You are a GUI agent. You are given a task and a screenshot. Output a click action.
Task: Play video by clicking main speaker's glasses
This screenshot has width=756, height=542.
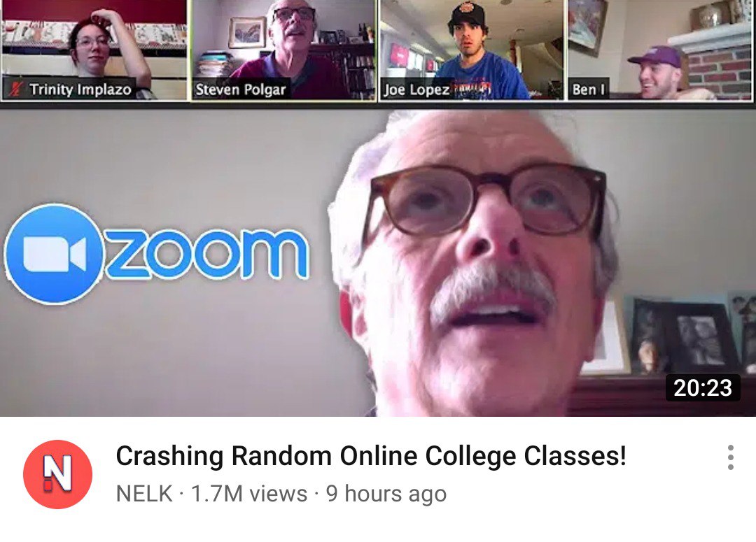[486, 199]
